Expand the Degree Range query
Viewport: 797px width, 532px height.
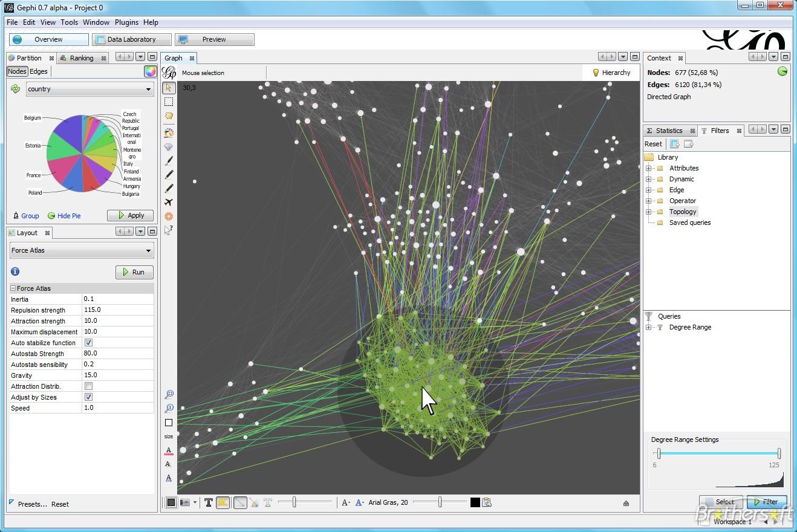click(648, 327)
